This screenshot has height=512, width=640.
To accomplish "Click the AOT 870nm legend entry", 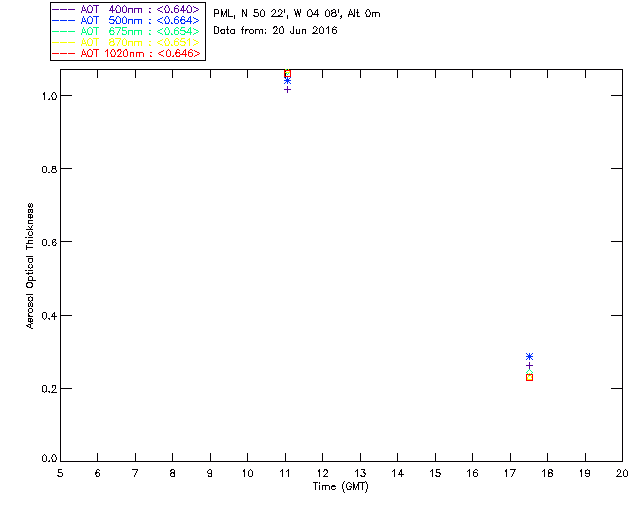I will click(126, 42).
